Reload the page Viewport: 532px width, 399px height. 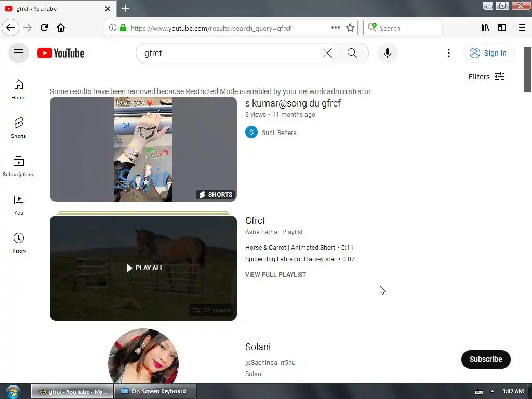[x=44, y=28]
